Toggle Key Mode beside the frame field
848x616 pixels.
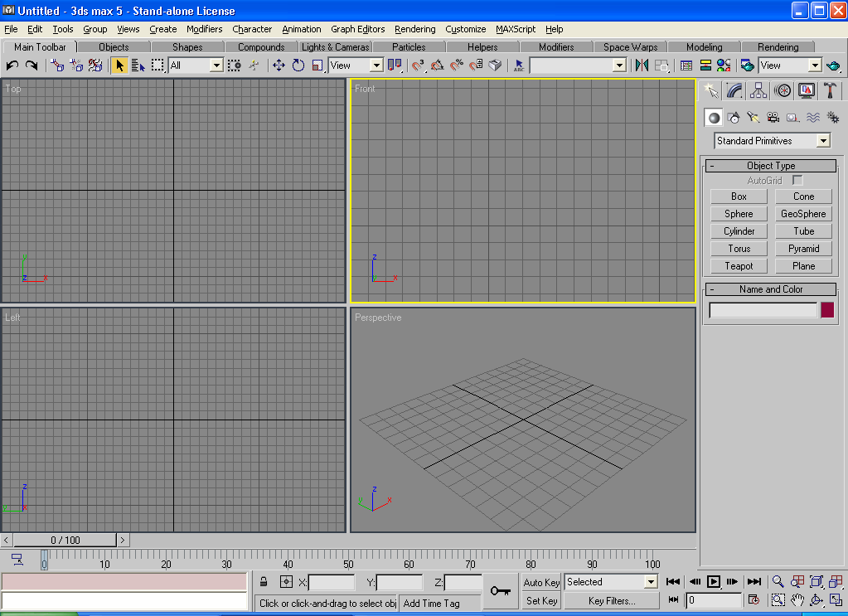(x=673, y=599)
